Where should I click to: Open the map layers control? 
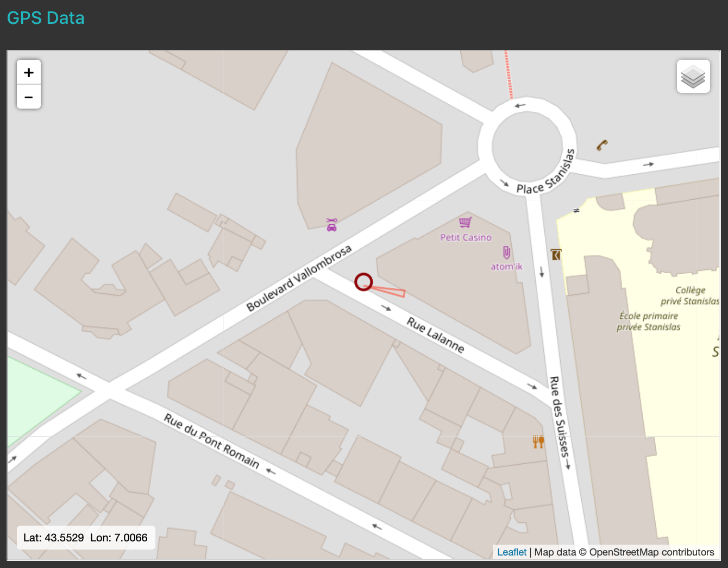pos(693,77)
